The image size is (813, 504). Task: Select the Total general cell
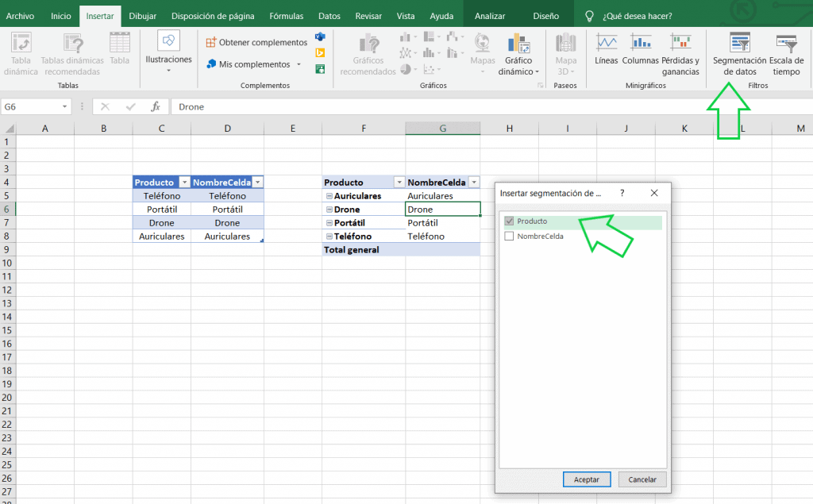coord(364,250)
